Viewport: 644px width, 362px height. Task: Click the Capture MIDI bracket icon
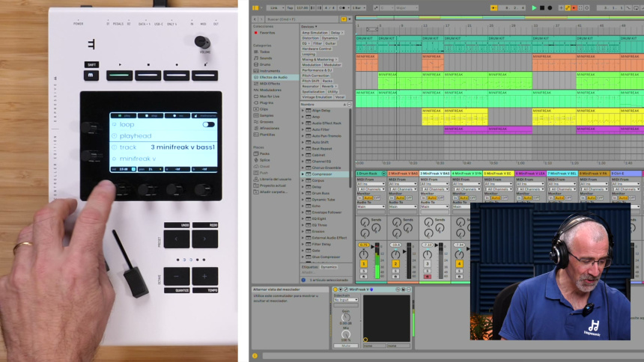pos(580,7)
